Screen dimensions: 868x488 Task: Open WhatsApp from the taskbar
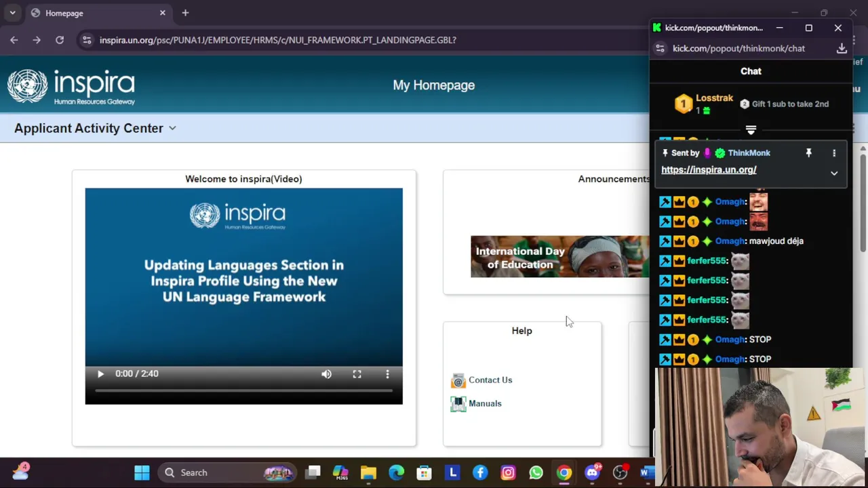pyautogui.click(x=536, y=472)
